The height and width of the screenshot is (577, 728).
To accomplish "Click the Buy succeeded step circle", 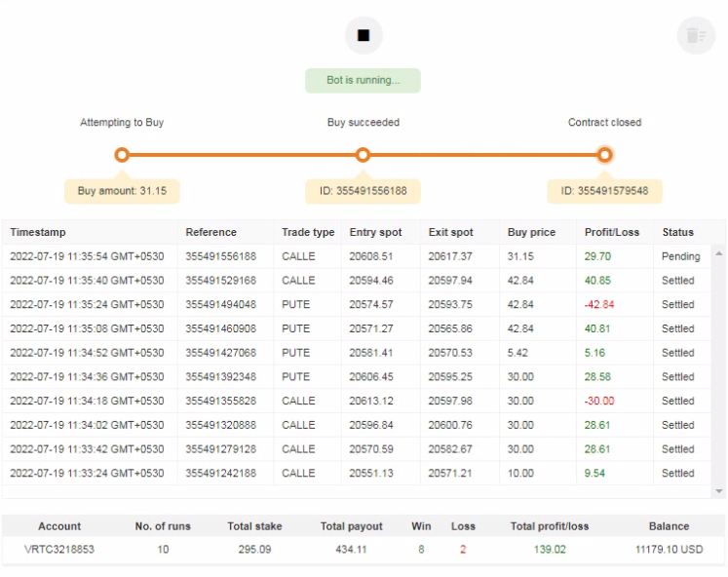I will click(363, 155).
